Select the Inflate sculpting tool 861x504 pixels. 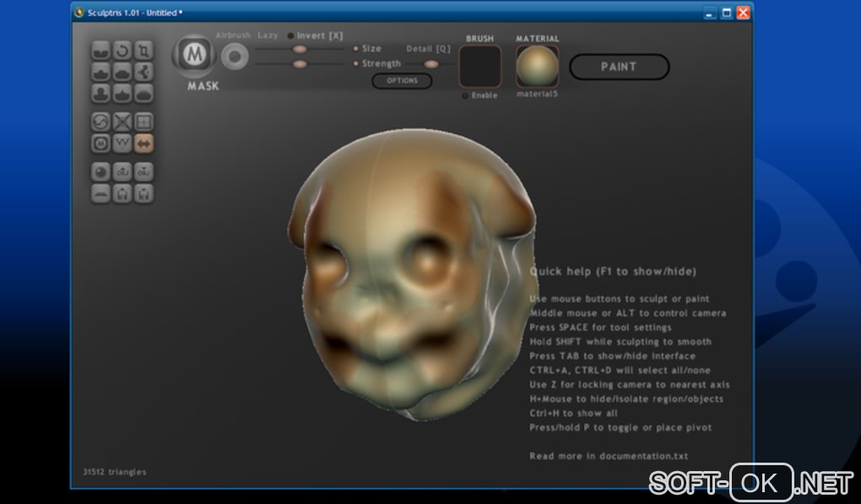(x=100, y=94)
